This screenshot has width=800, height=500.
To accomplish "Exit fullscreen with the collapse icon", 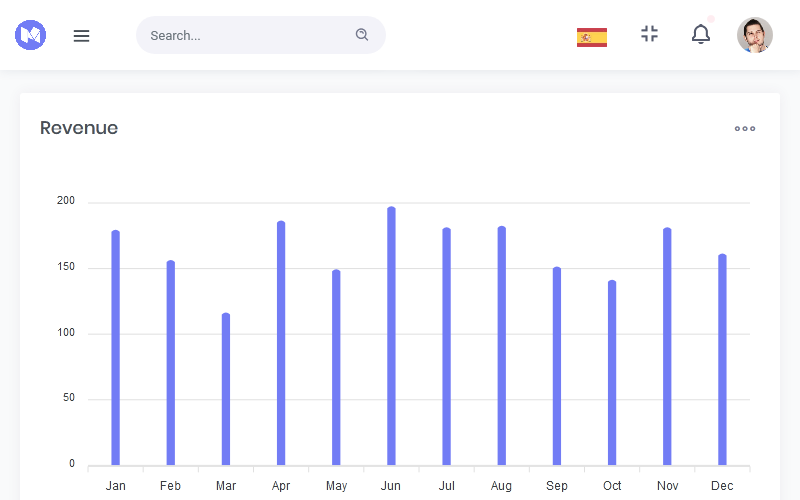I will [649, 34].
